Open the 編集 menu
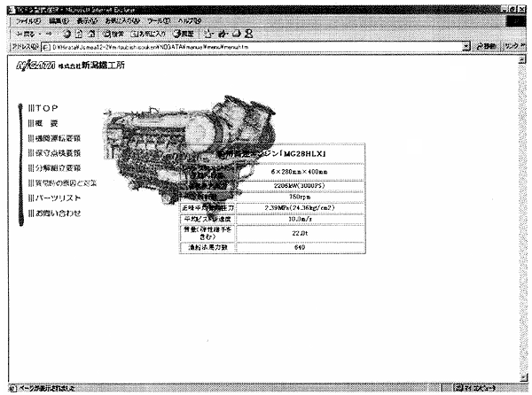Viewport: 532px width, 395px height. (x=59, y=21)
